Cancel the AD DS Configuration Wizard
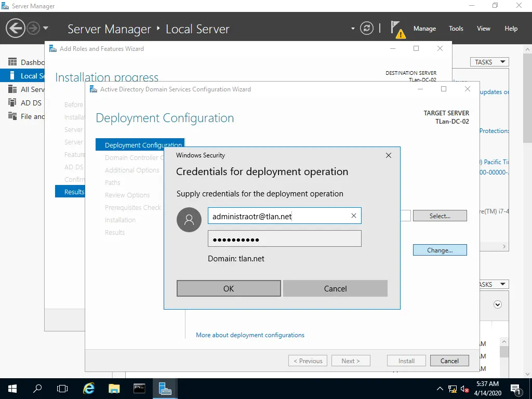Image resolution: width=532 pixels, height=399 pixels. [449, 361]
